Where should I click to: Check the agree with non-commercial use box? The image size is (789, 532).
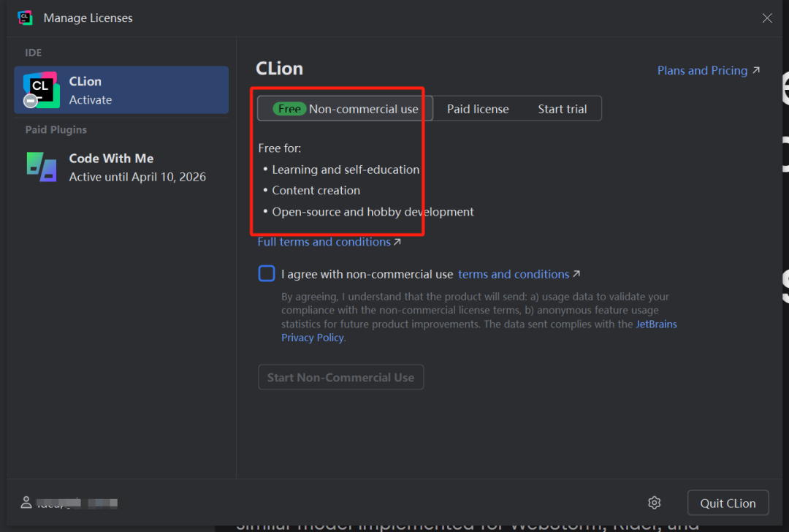pos(267,273)
